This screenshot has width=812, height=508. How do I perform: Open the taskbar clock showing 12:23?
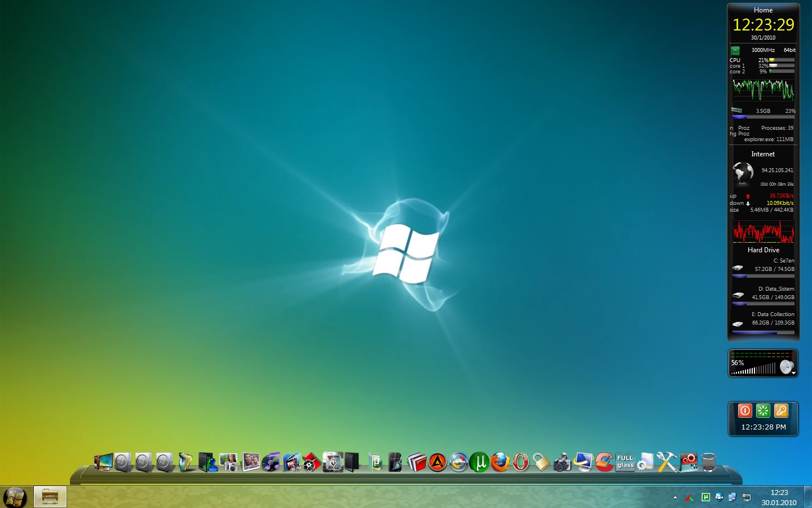[x=779, y=497]
